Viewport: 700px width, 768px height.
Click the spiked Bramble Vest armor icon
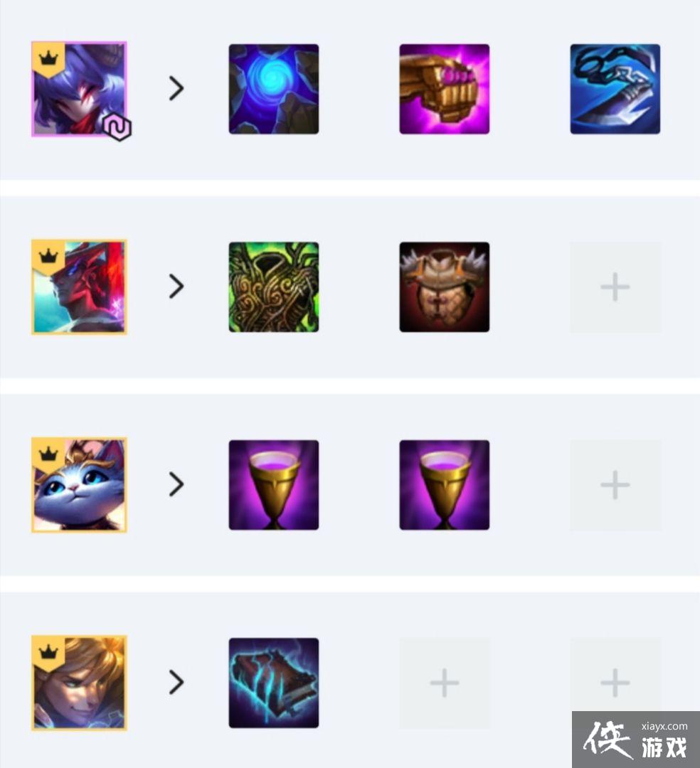click(445, 287)
